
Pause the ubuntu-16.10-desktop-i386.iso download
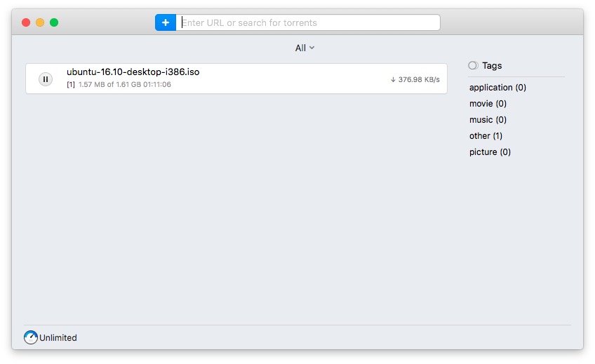pyautogui.click(x=46, y=79)
